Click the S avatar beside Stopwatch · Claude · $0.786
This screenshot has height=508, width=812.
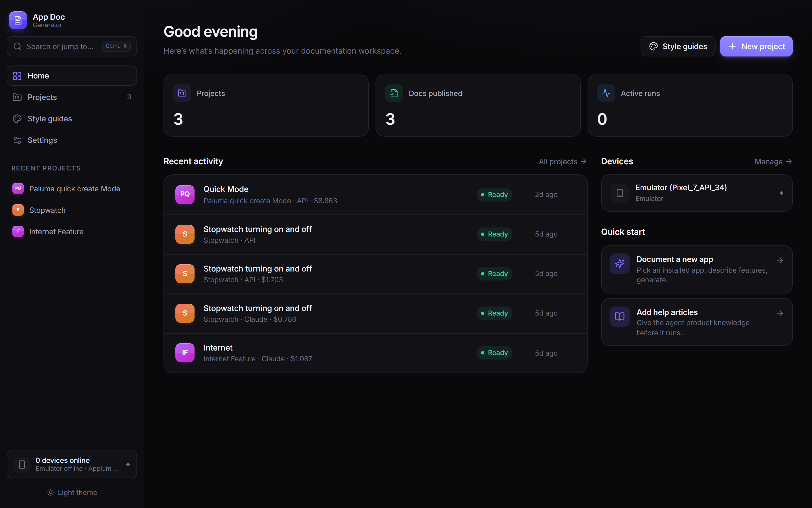point(185,313)
